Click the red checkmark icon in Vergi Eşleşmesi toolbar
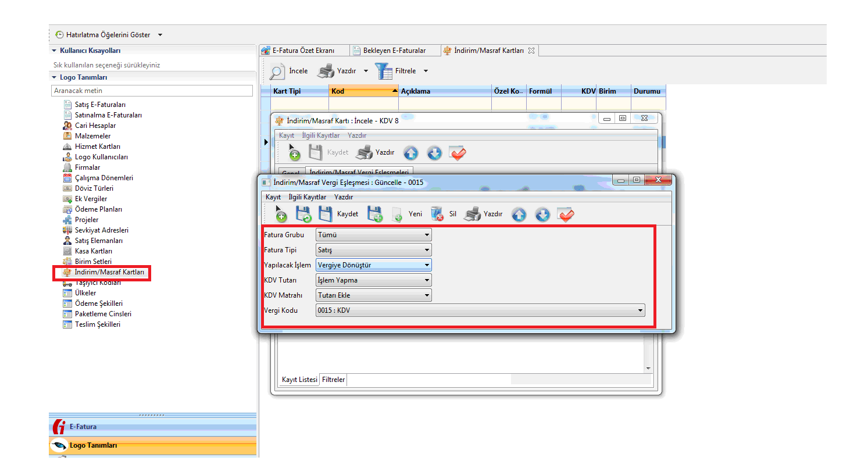 (565, 214)
